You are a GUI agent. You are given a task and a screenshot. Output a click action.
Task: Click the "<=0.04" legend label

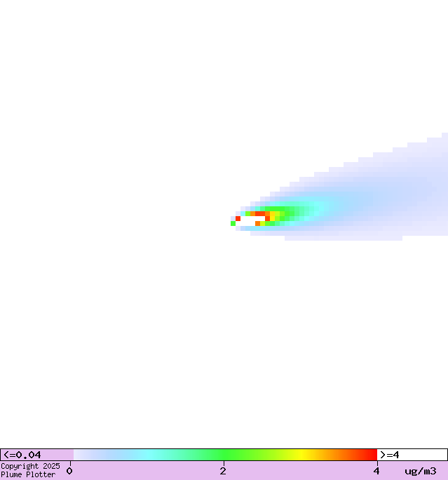pos(22,455)
